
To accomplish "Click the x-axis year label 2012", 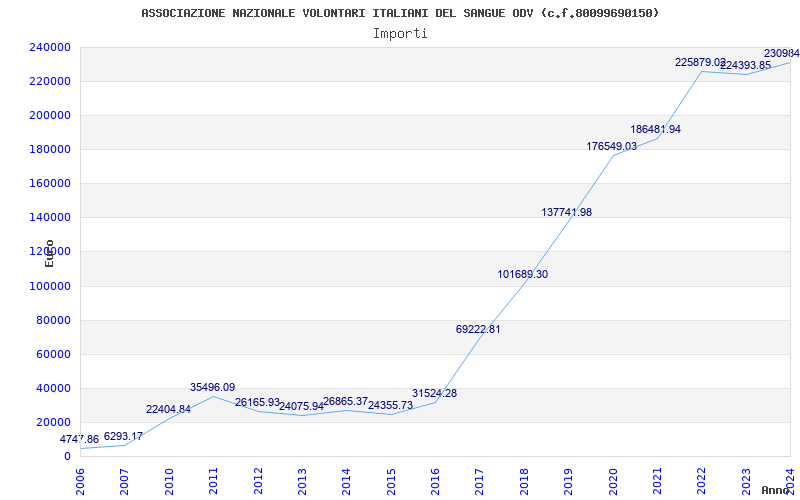I will coord(258,481).
